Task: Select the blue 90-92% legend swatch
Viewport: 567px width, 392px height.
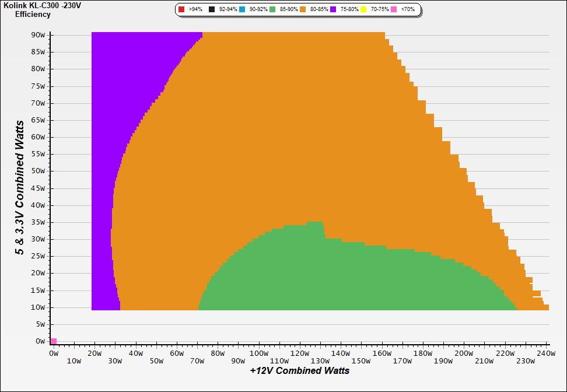Action: 242,9
